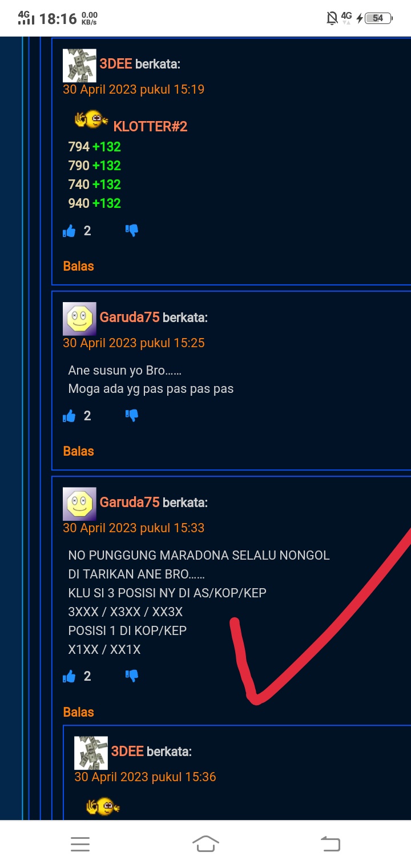The height and width of the screenshot is (868, 411).
Task: Thumbs up Garuda75's 15:25 comment
Action: (69, 416)
